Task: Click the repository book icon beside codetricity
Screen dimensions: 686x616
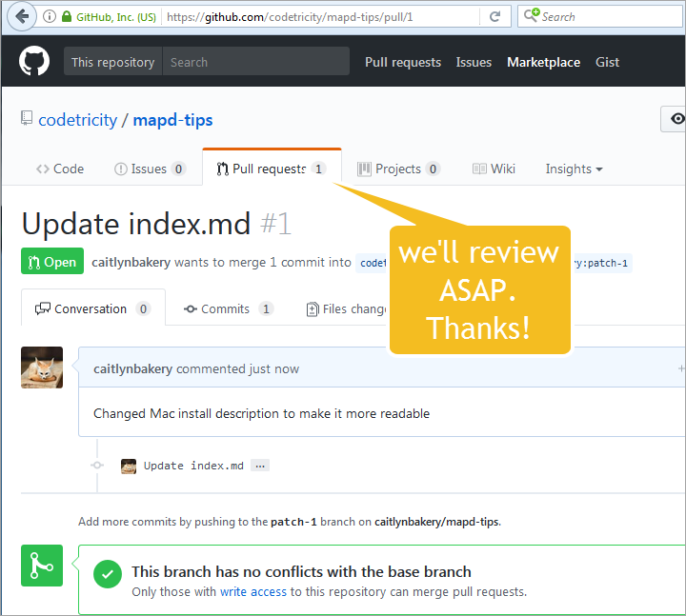Action: pyautogui.click(x=27, y=118)
